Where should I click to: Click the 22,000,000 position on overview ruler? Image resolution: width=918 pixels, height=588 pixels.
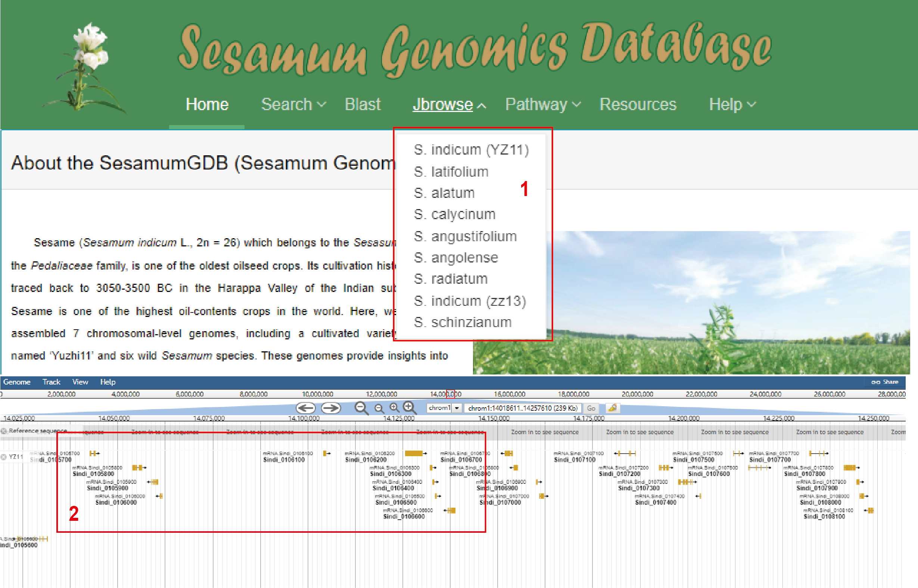pyautogui.click(x=701, y=394)
